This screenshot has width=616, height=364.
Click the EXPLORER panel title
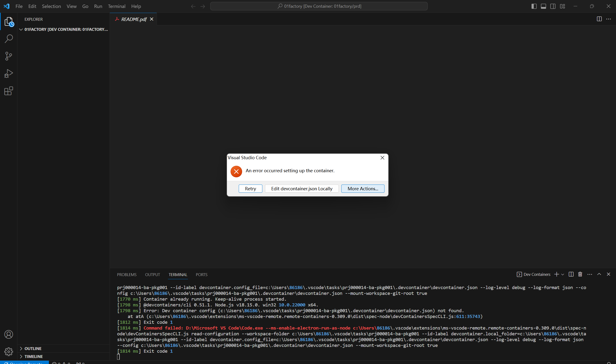coord(33,19)
